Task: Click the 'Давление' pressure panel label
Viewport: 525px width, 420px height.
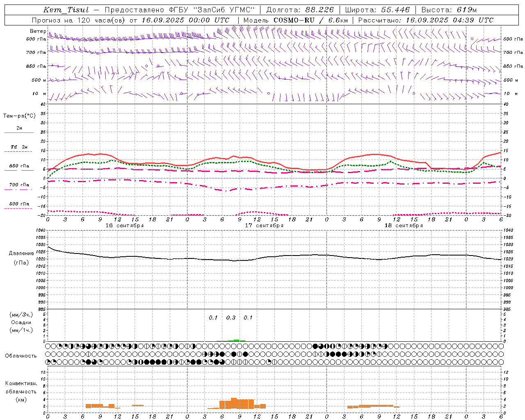Action: click(x=21, y=253)
